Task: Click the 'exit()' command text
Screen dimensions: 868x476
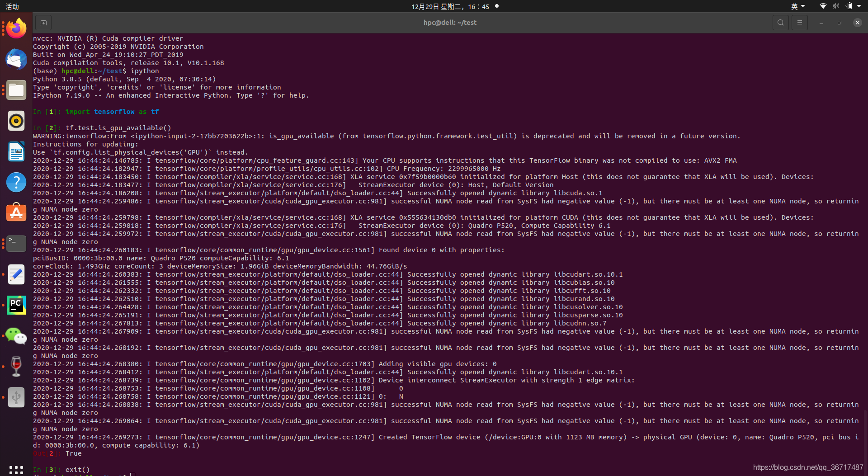Action: pos(77,470)
